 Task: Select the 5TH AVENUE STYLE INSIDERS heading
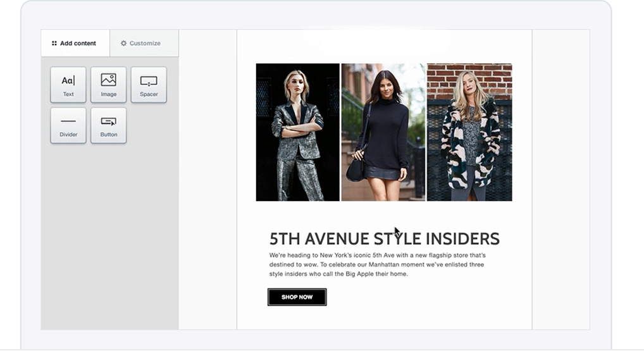click(385, 238)
